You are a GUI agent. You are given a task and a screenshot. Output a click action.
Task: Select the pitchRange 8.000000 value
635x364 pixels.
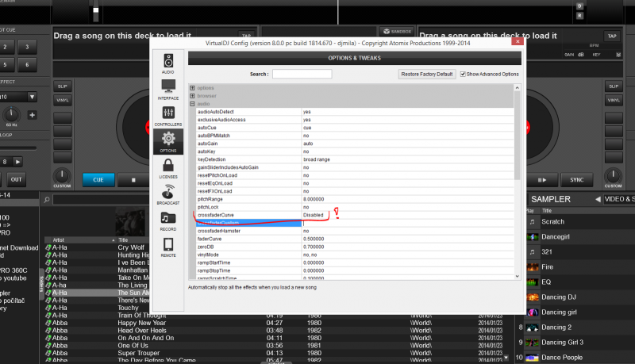[x=314, y=199]
